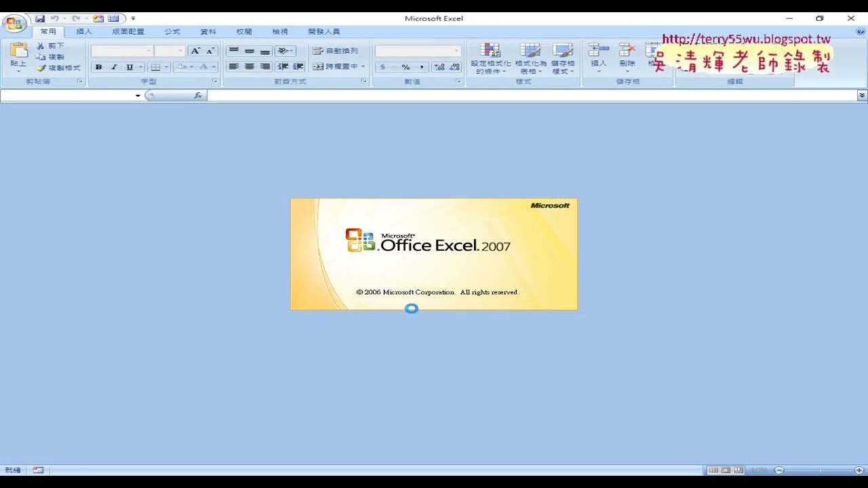Increase font size with the larger A icon
Image resolution: width=868 pixels, height=488 pixels.
pos(195,51)
